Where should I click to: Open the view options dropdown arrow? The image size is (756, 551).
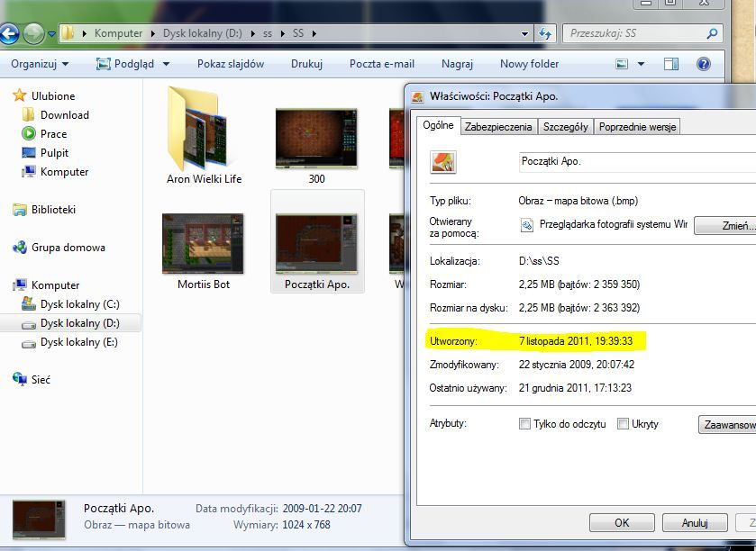642,64
